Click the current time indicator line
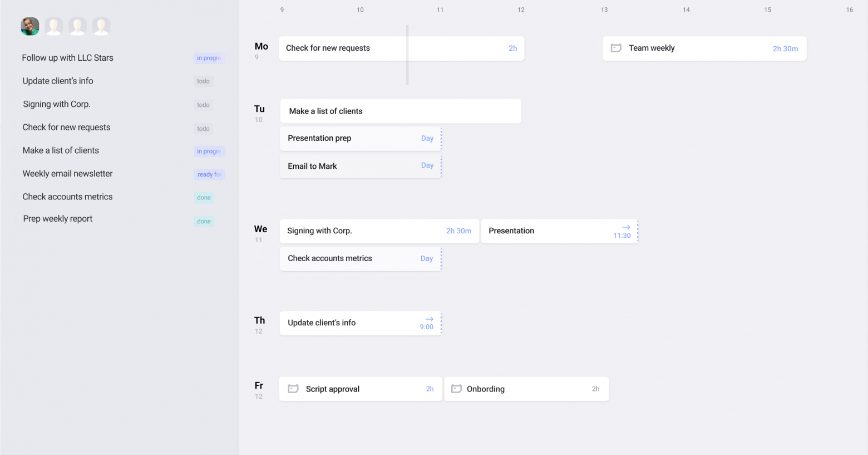The image size is (868, 455). [407, 55]
